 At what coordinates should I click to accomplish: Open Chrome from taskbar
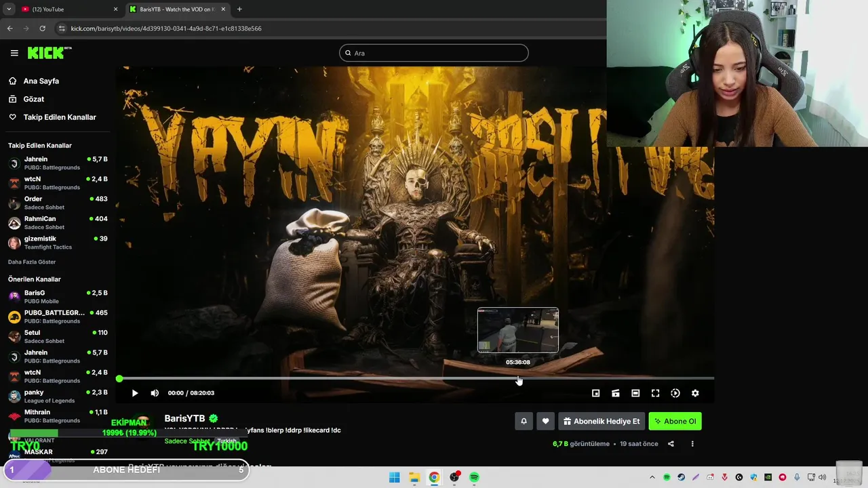[434, 477]
